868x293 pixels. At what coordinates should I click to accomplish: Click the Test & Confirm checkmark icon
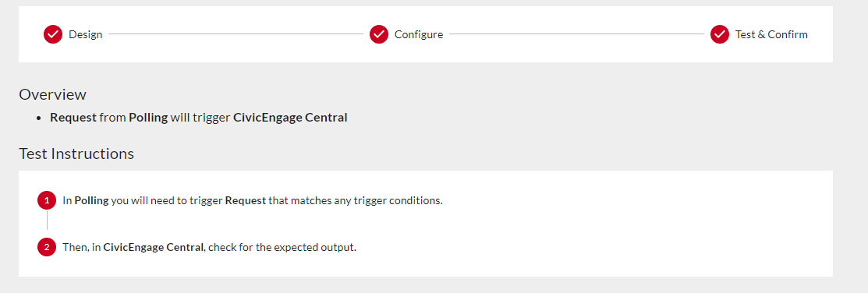click(x=720, y=34)
